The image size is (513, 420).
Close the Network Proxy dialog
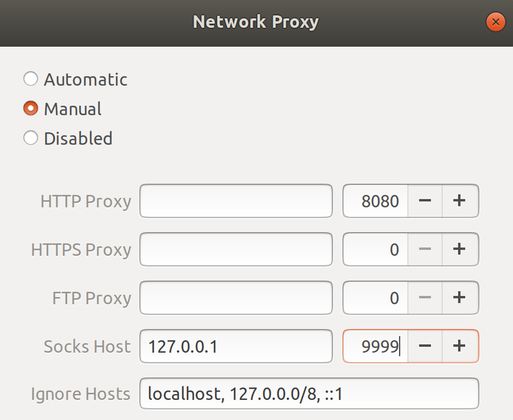tap(495, 22)
